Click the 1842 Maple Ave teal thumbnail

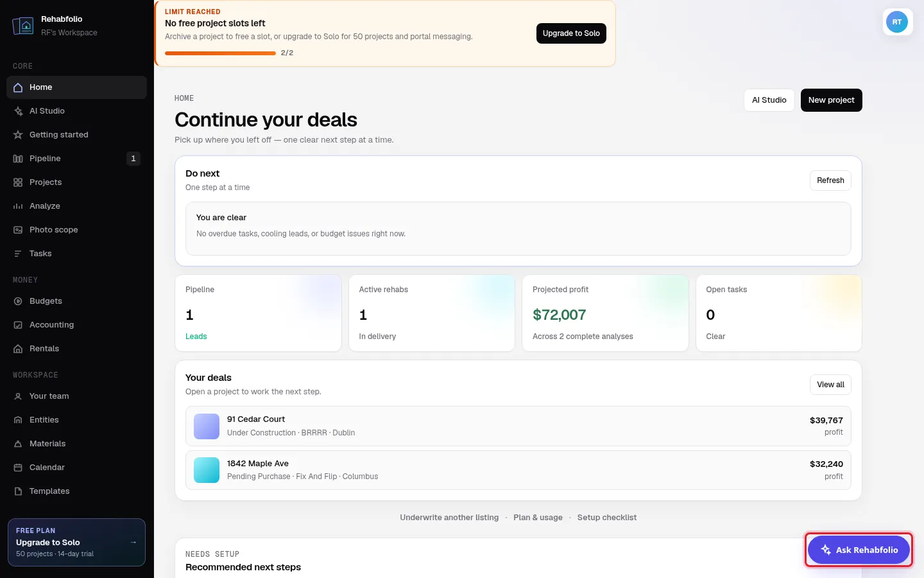coord(207,470)
